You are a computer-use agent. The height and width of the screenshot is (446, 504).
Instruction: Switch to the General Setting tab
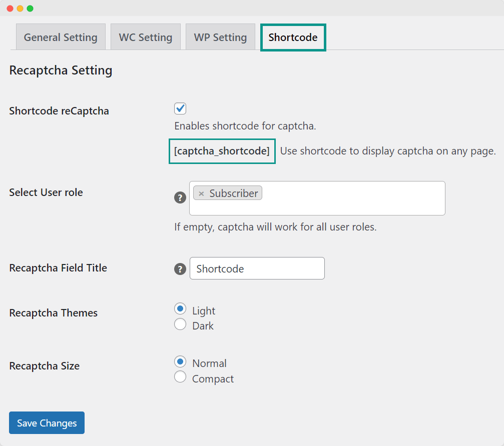tap(60, 36)
